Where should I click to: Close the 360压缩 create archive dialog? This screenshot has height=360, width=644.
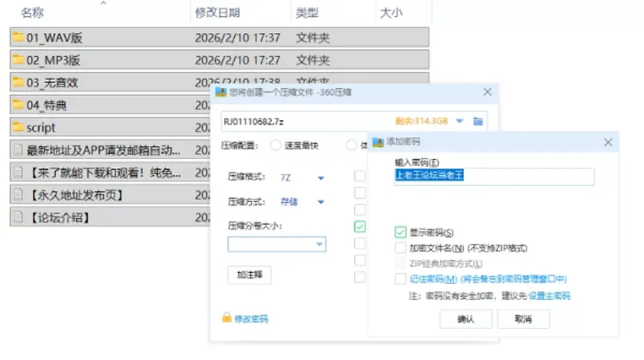487,92
